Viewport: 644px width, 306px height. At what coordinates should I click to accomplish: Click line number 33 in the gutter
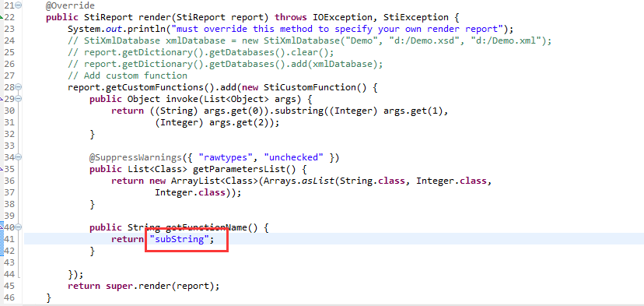(9, 146)
